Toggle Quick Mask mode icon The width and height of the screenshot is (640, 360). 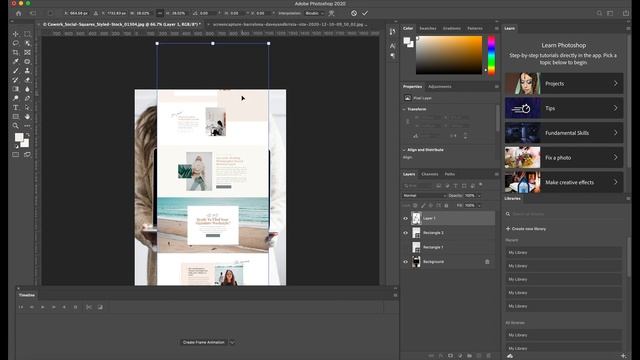pos(16,155)
